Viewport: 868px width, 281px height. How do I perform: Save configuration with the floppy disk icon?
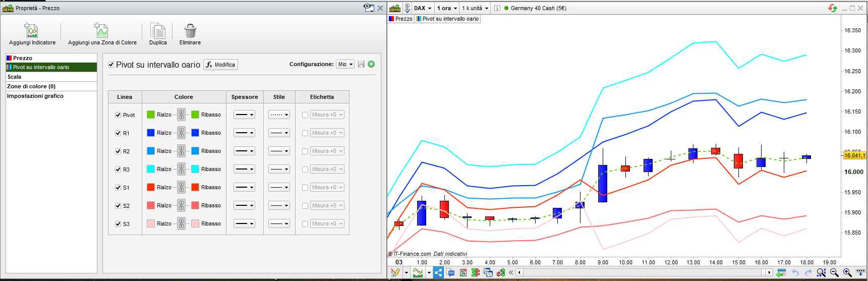[361, 64]
